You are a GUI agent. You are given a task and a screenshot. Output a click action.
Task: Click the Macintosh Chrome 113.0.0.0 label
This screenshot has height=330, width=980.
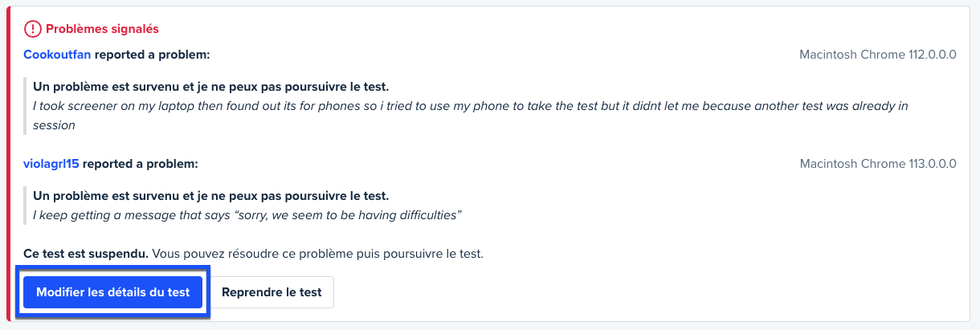point(877,164)
